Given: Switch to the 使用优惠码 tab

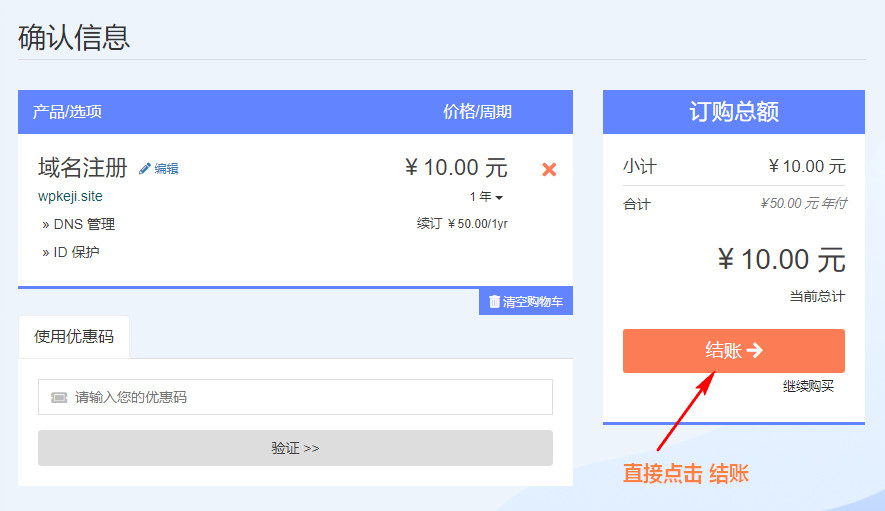Looking at the screenshot, I should coord(74,337).
